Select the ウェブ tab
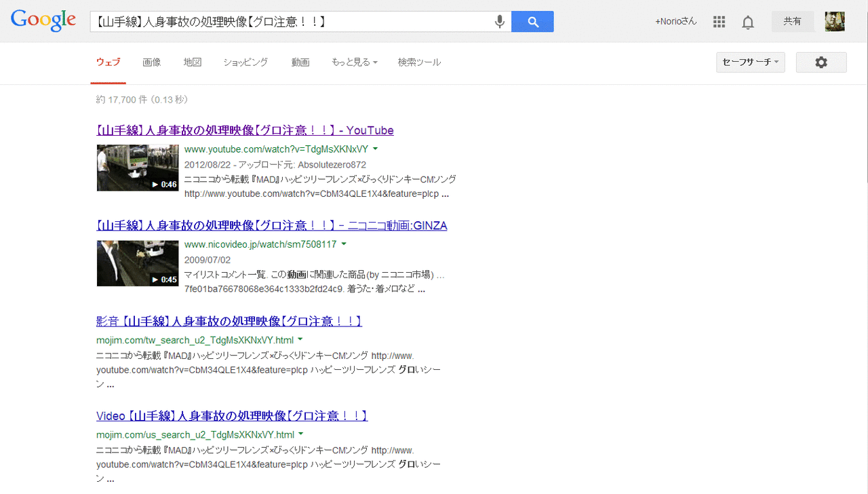868x494 pixels. tap(108, 62)
